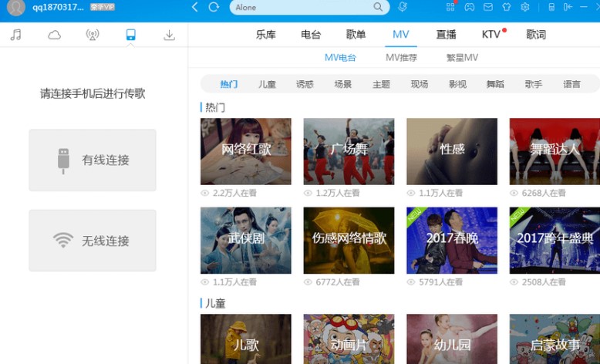Open the listen-to-identify song icon
600x364 pixels.
(402, 7)
